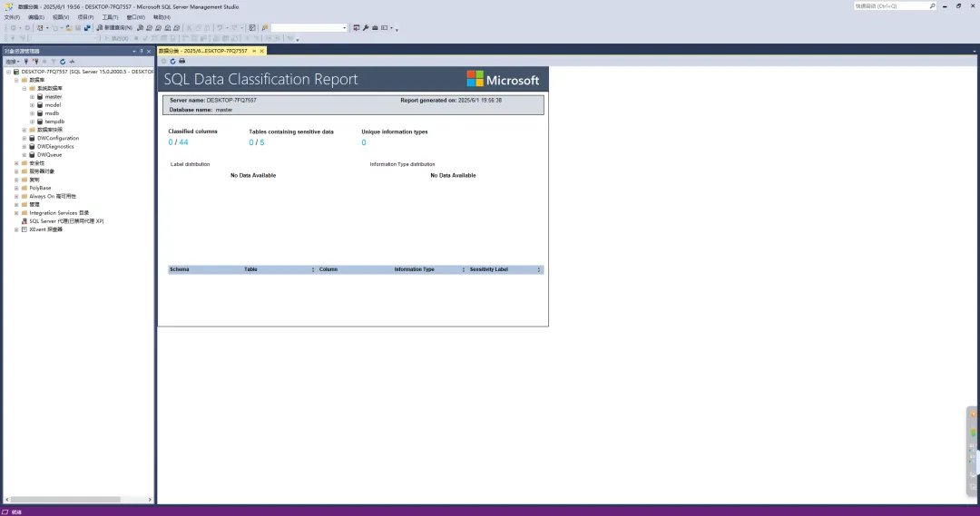
Task: Click the filter funnel icon in Object Explorer toolbar
Action: tap(54, 62)
